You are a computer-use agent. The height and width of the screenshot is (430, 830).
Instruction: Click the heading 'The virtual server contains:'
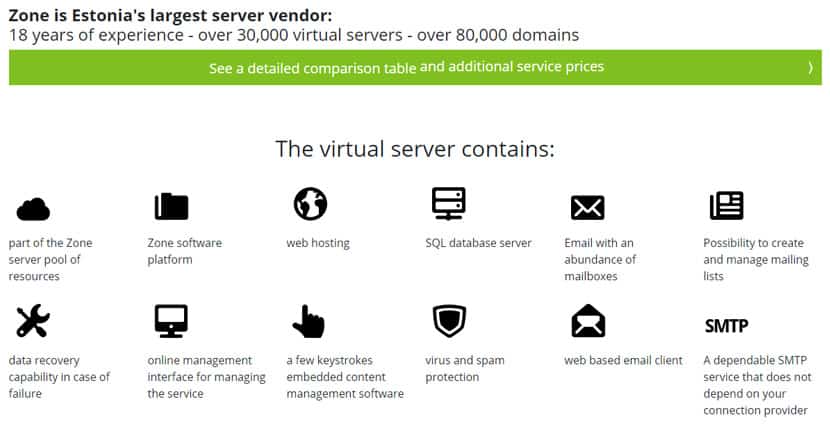[x=415, y=149]
